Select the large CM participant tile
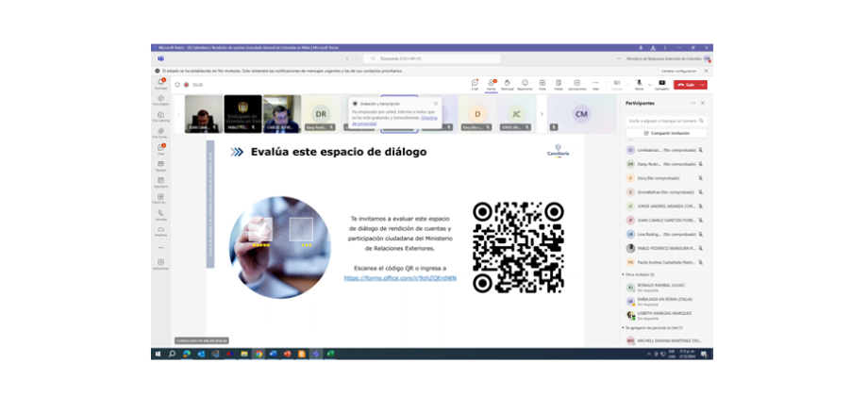 point(581,113)
